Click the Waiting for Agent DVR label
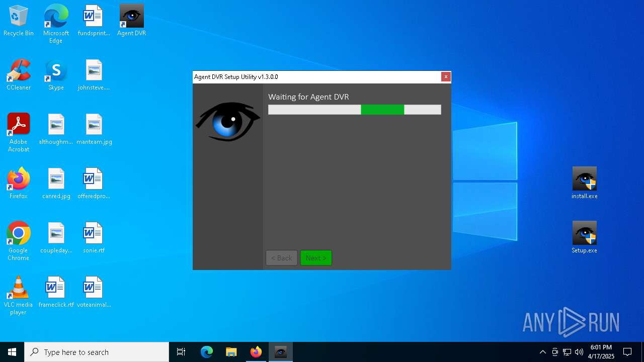 pos(308,97)
